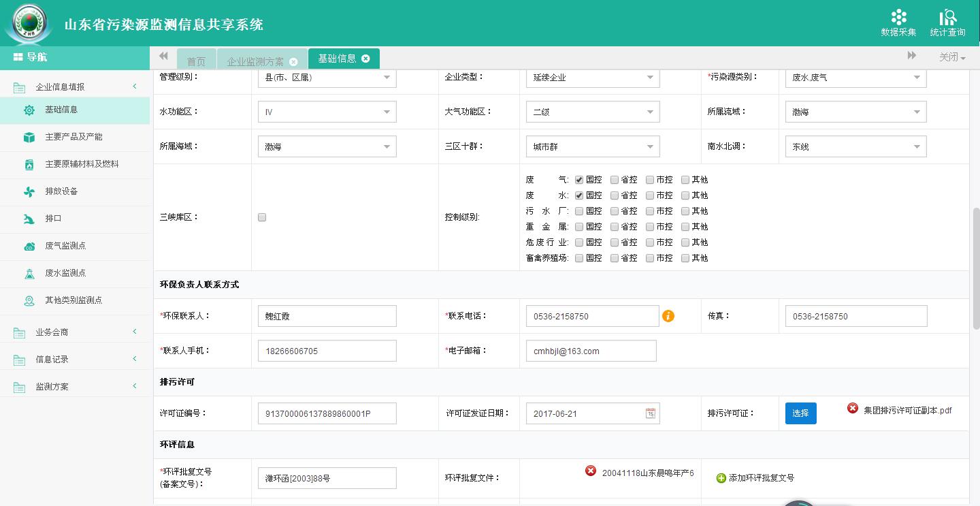Open 废气监测点 in the sidebar
Image resolution: width=980 pixels, height=506 pixels.
[x=65, y=246]
